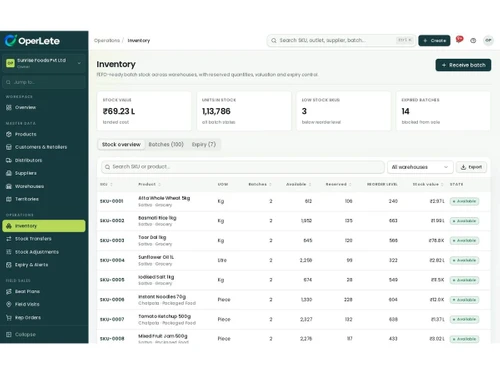Image resolution: width=500 pixels, height=375 pixels.
Task: Click the Stock Value card
Action: (144, 111)
